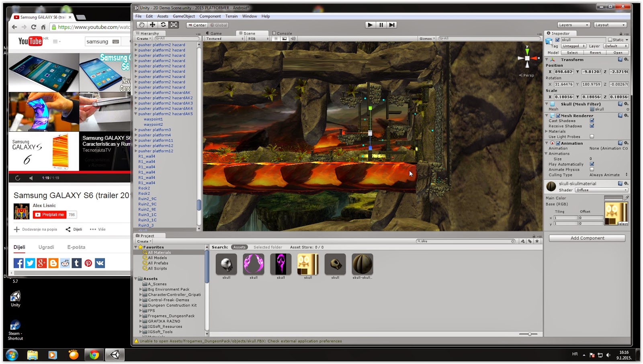Open the Layout dropdown

pos(610,25)
